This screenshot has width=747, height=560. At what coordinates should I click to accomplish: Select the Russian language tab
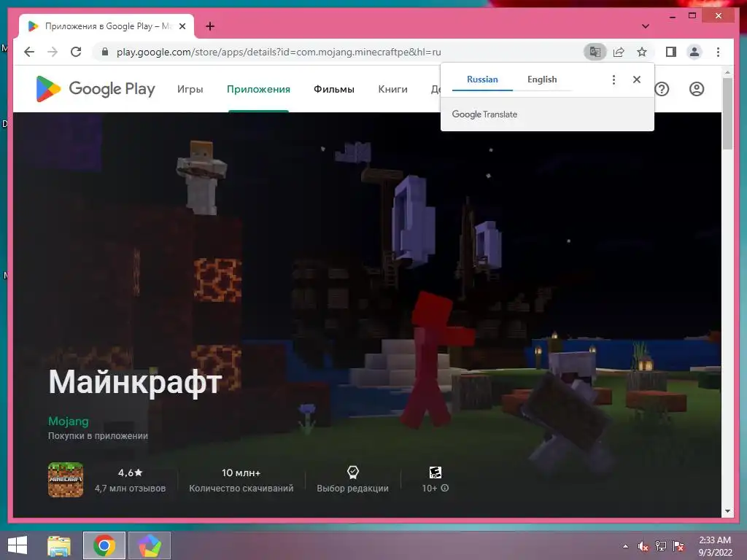pos(482,79)
